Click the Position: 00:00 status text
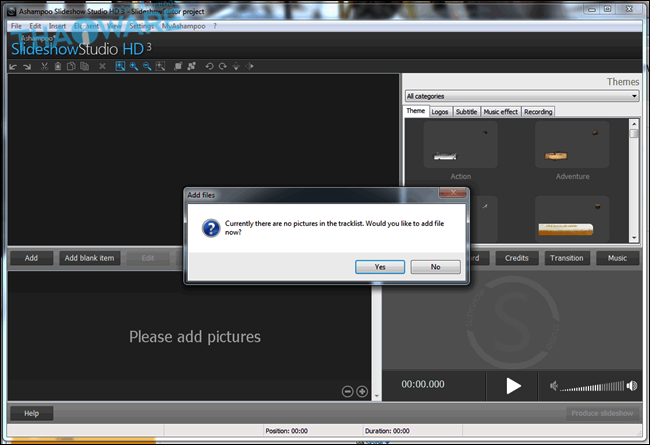Viewport: 650px width, 445px height. [287, 431]
